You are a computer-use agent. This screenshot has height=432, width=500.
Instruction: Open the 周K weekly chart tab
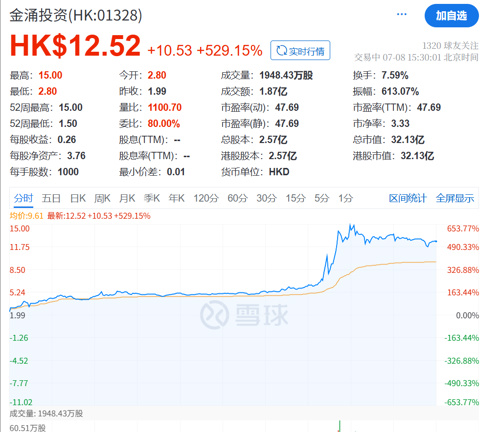[x=102, y=198]
